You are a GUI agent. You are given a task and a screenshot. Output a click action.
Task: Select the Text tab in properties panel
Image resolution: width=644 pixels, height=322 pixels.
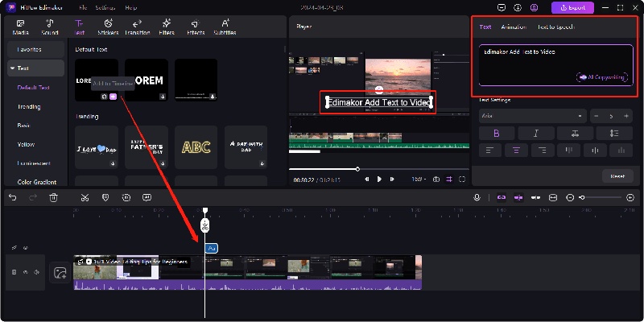(x=485, y=27)
